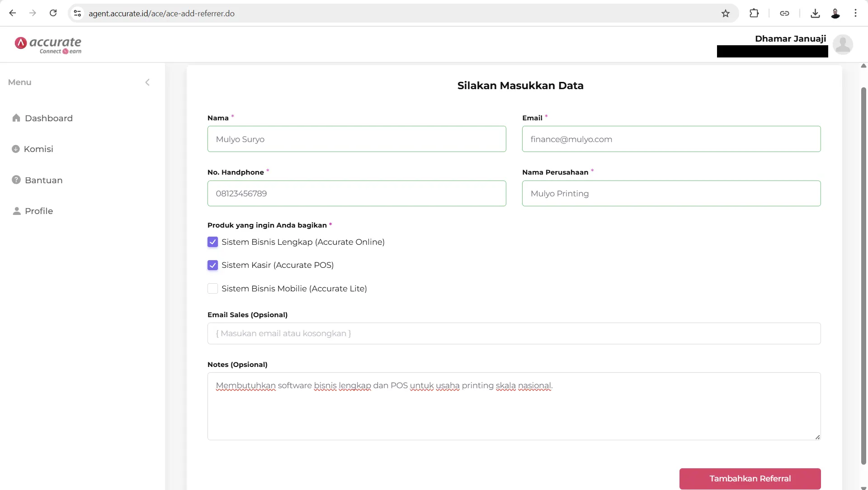868x490 pixels.
Task: Click the Email field with finance@mulyo.com
Action: 671,139
